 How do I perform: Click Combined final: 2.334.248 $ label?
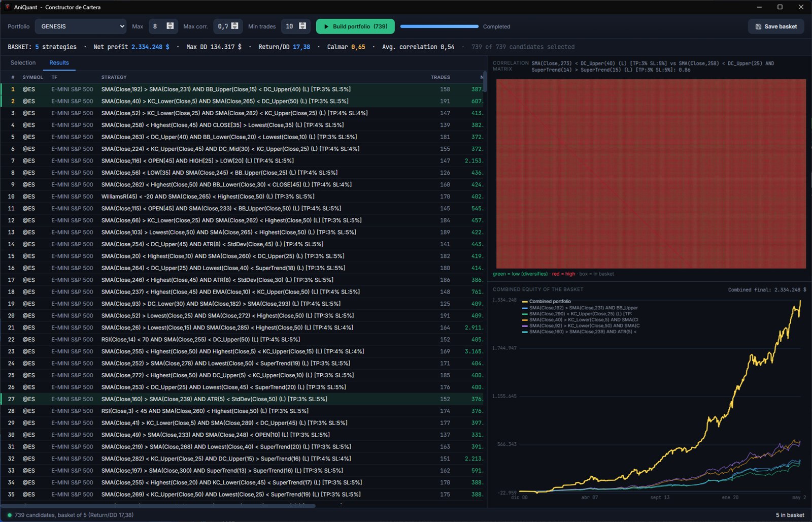pyautogui.click(x=767, y=290)
